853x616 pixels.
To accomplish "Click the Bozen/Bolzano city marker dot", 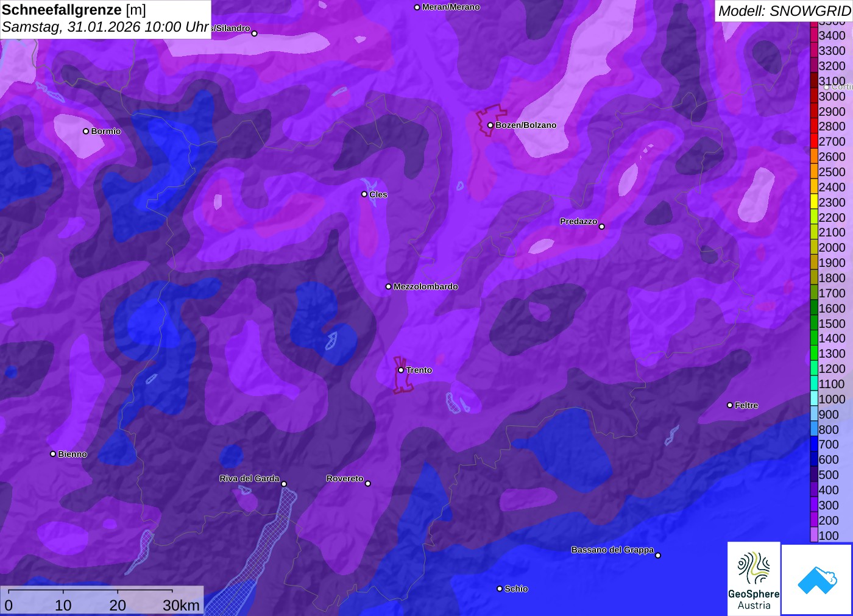I will point(490,125).
